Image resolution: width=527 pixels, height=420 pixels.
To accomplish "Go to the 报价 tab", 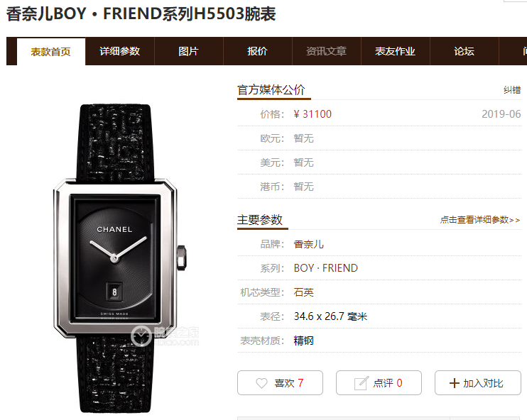I will pos(257,51).
